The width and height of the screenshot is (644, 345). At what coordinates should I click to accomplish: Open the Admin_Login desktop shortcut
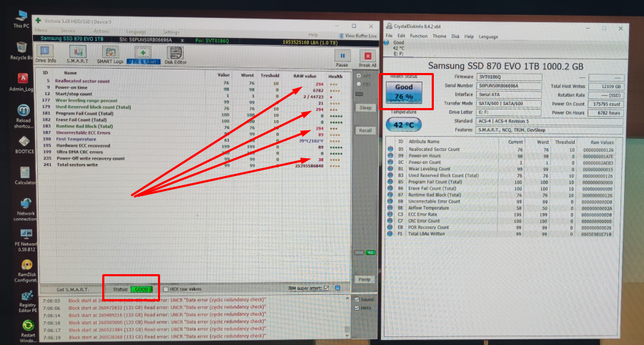coord(22,82)
